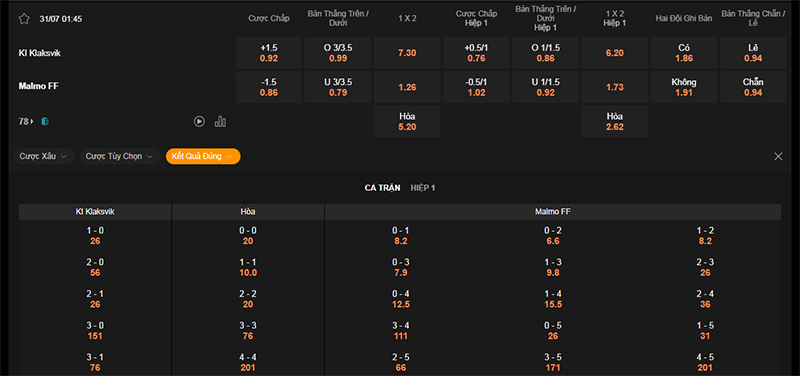Click the teal cube icon beside 78

45,121
